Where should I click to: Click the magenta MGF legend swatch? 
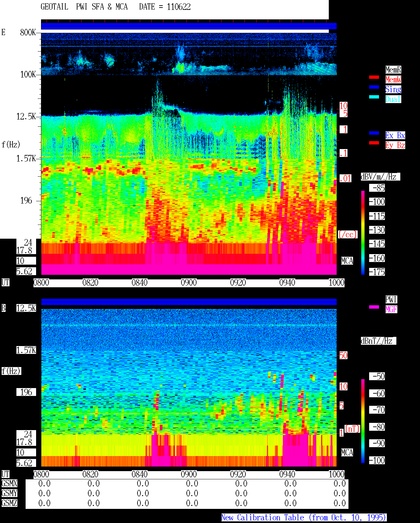click(374, 307)
